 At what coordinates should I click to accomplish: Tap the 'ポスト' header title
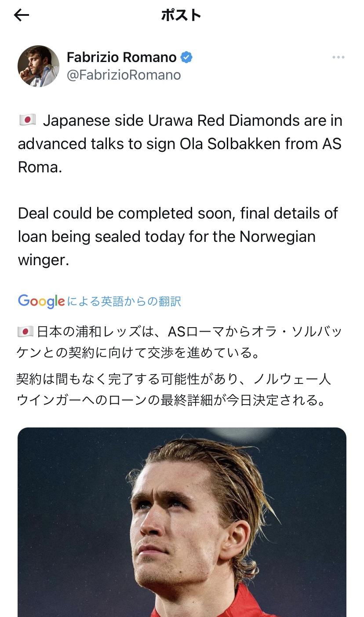point(181,16)
